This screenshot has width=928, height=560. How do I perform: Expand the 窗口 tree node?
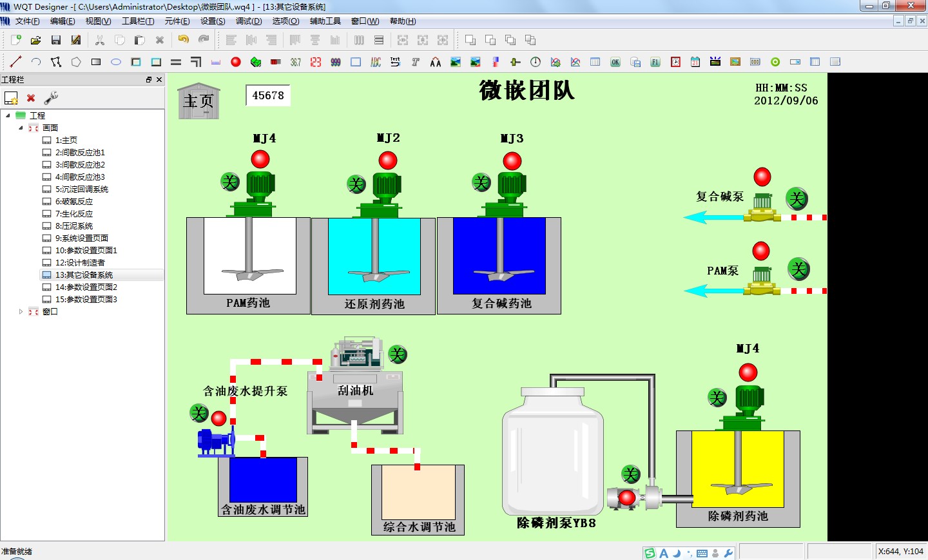coord(21,311)
